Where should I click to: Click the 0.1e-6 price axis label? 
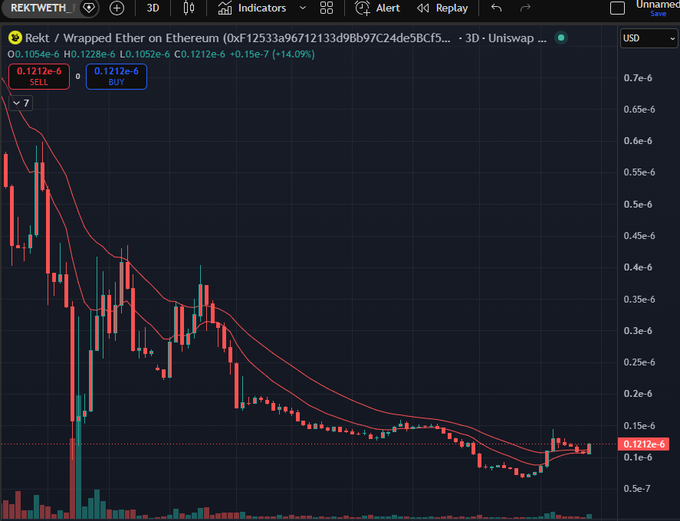pos(638,457)
